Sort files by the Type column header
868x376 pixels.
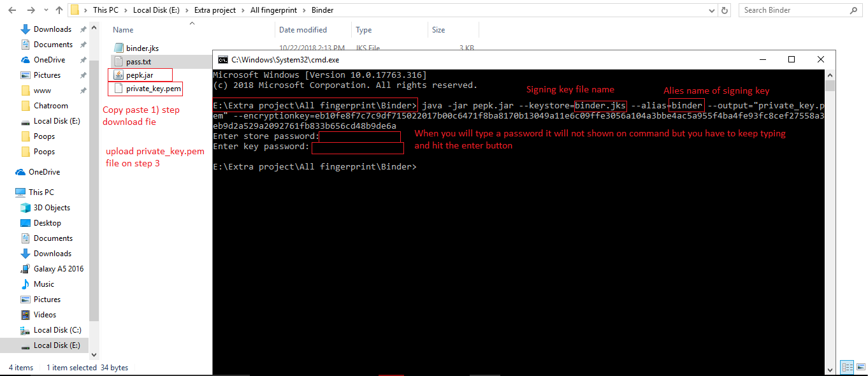[364, 30]
